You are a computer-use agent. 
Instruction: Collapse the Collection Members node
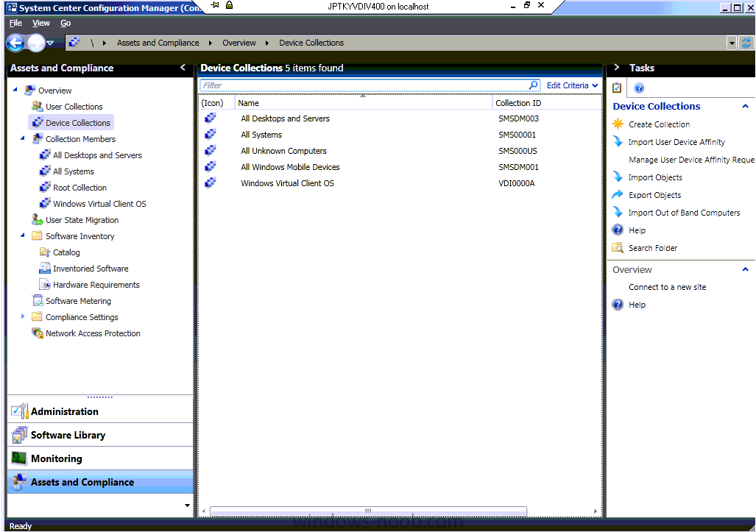point(22,138)
